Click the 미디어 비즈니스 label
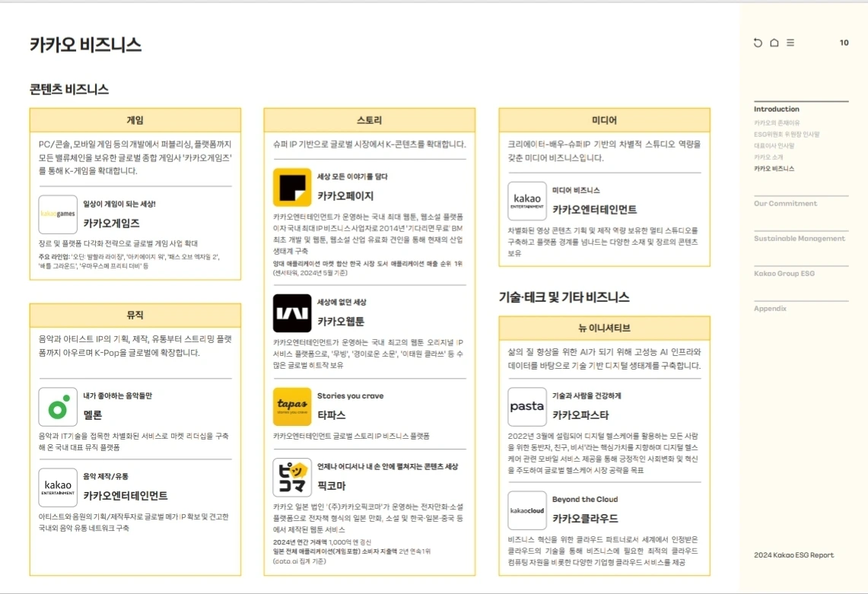The image size is (868, 594). click(x=576, y=190)
